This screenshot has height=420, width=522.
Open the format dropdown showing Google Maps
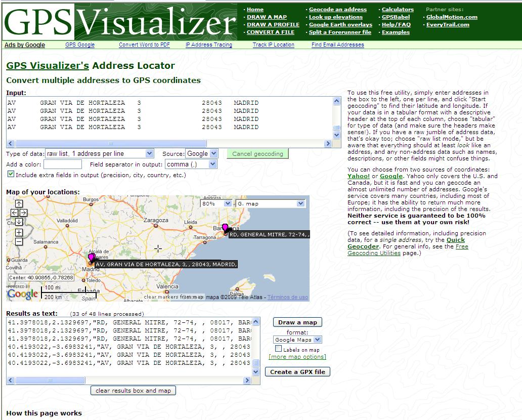297,340
